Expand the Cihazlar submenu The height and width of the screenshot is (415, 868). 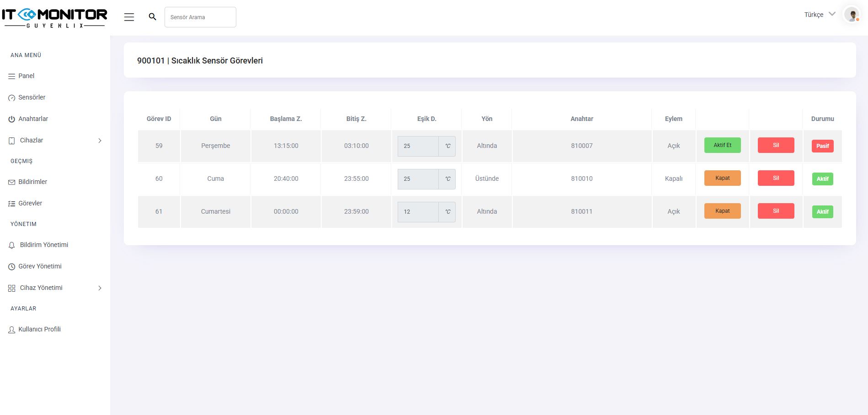(x=100, y=141)
